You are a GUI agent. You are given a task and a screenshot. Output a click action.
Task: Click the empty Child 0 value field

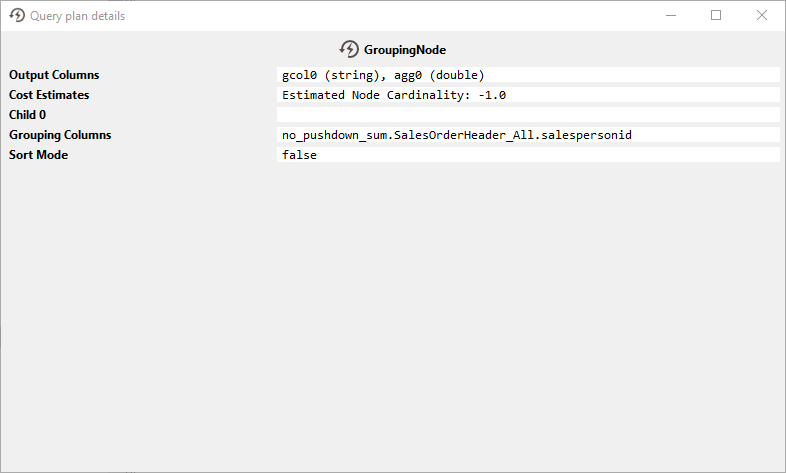(527, 115)
